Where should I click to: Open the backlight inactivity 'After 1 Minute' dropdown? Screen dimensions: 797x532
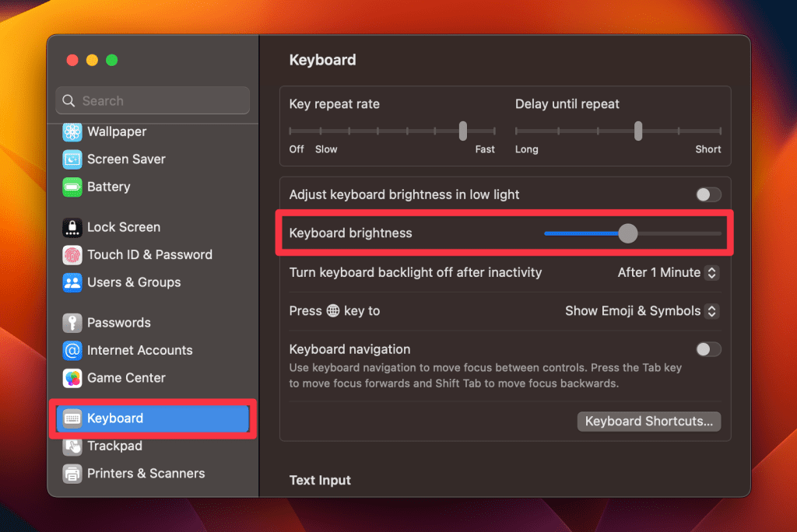(x=668, y=272)
